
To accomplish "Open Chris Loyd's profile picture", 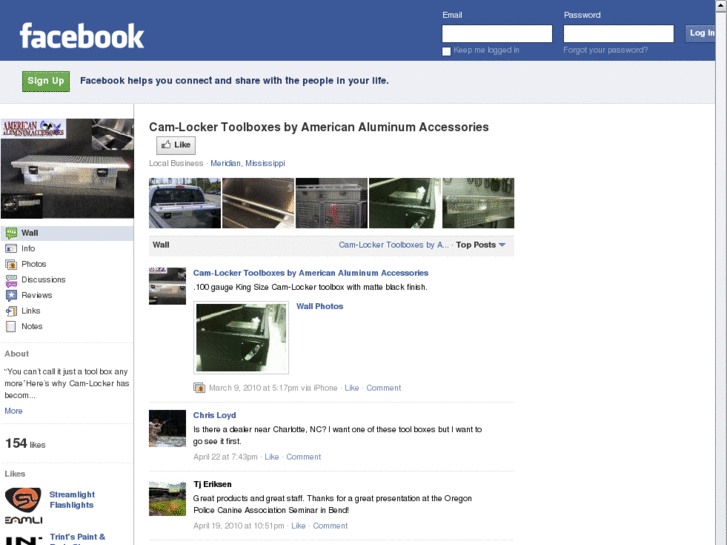I will point(167,428).
